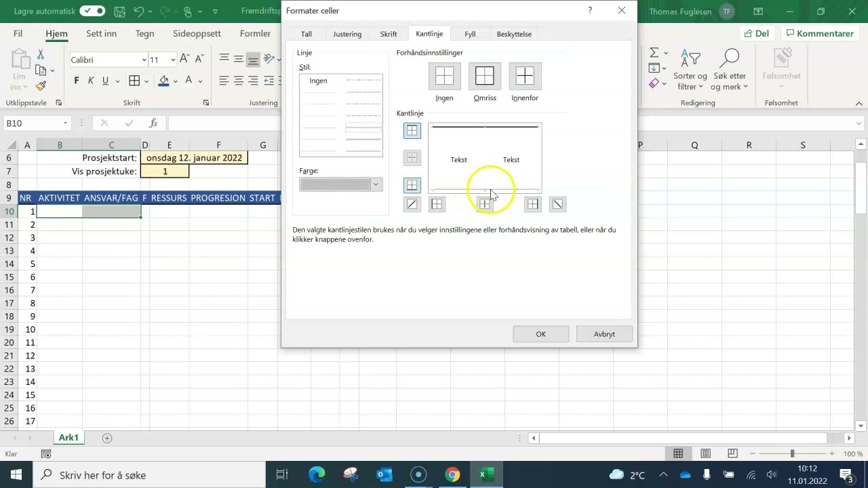Image resolution: width=868 pixels, height=488 pixels.
Task: Open the Fil menu
Action: coord(18,34)
